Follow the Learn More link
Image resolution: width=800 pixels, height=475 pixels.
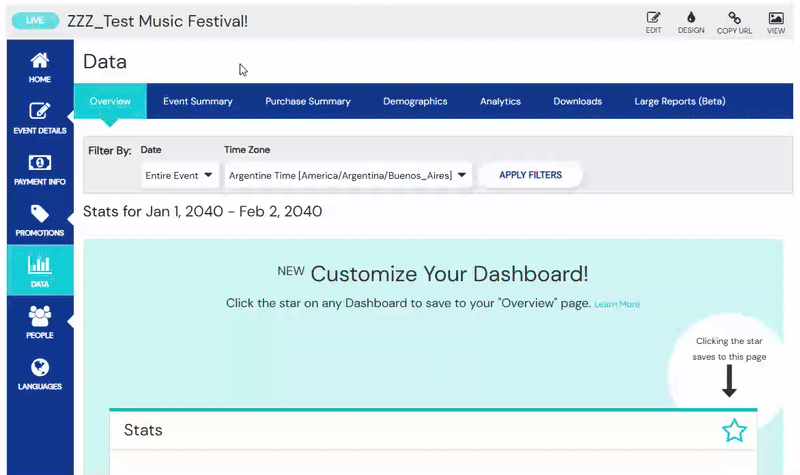617,304
